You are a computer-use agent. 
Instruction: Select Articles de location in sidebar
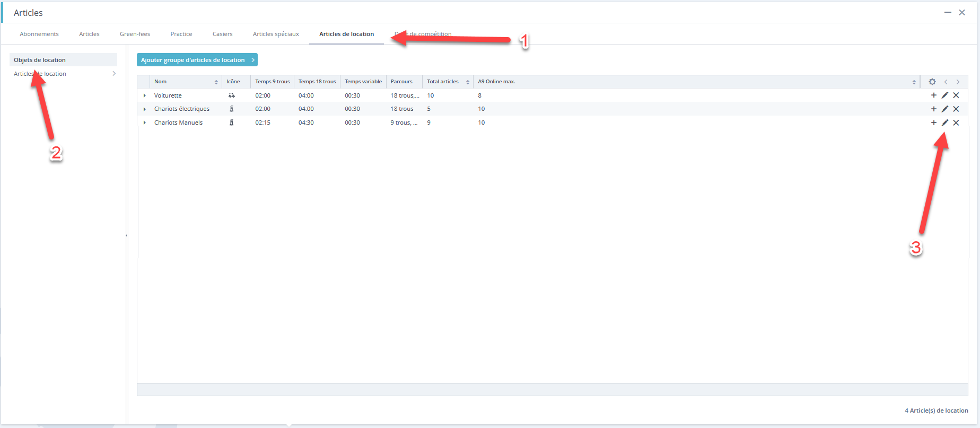(x=63, y=74)
